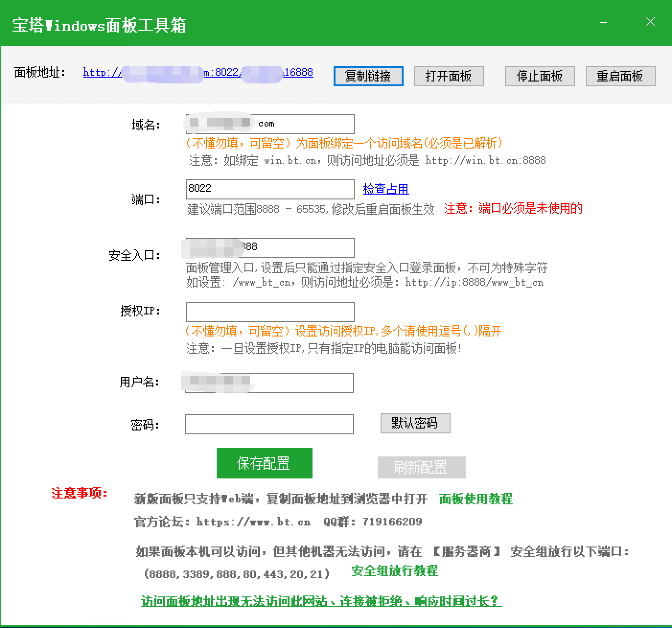This screenshot has height=628, width=672.
Task: Open the 面板使用教程 tutorial link
Action: coord(475,500)
